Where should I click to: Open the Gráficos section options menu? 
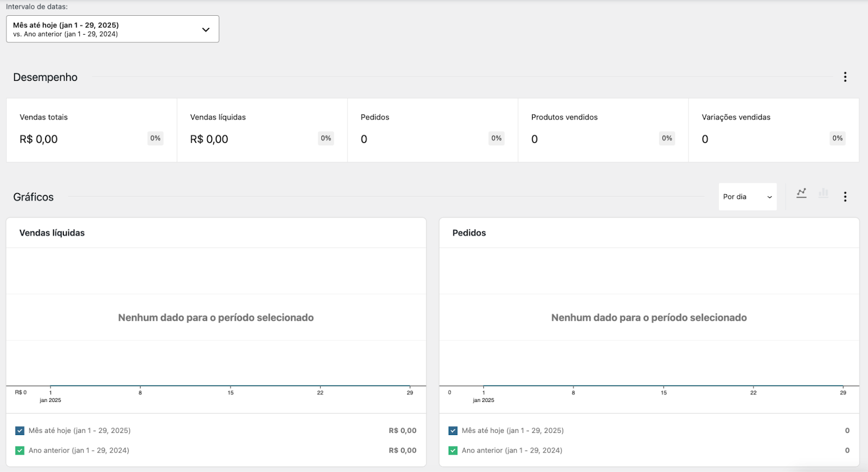click(845, 197)
